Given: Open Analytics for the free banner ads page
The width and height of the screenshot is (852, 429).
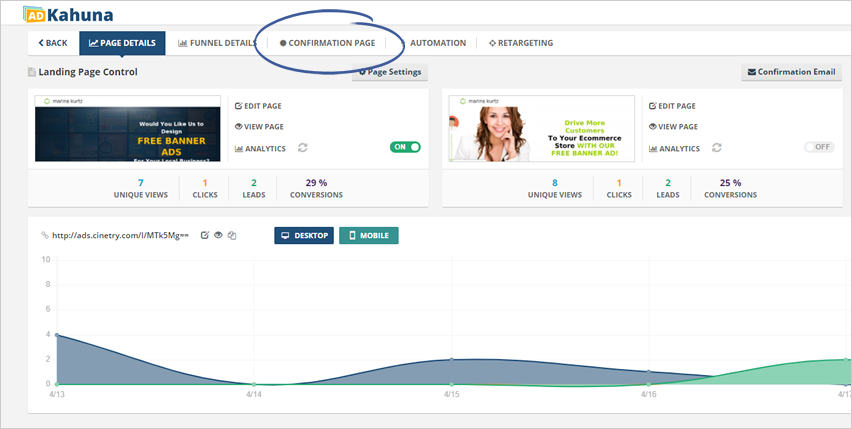Looking at the screenshot, I should 260,148.
